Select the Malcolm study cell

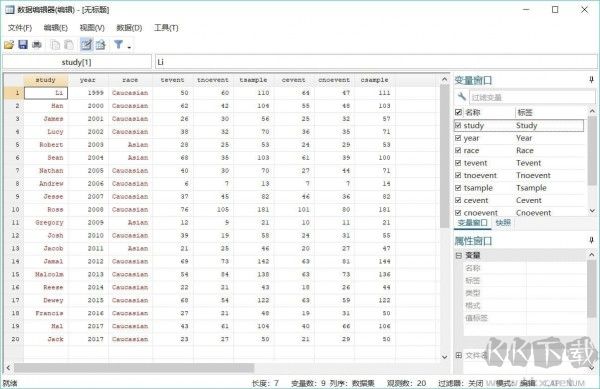coord(46,275)
